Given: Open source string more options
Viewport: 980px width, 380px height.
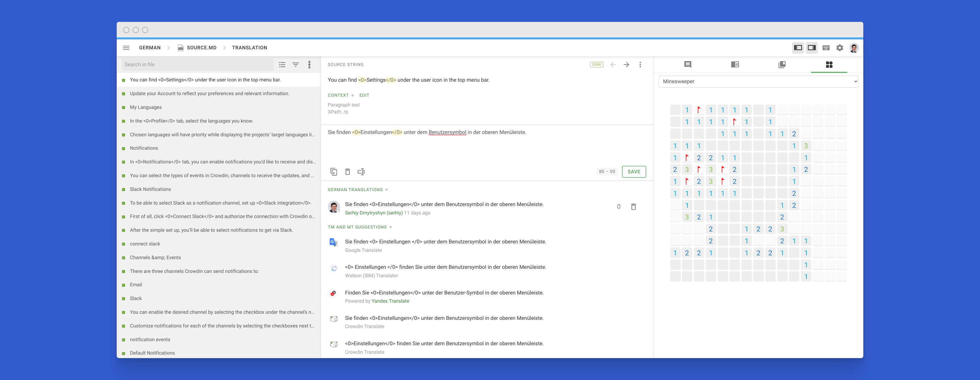Looking at the screenshot, I should [x=640, y=65].
